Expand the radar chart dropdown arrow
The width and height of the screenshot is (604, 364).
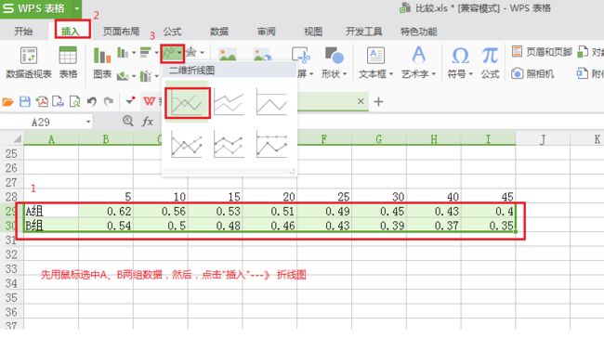[x=203, y=53]
